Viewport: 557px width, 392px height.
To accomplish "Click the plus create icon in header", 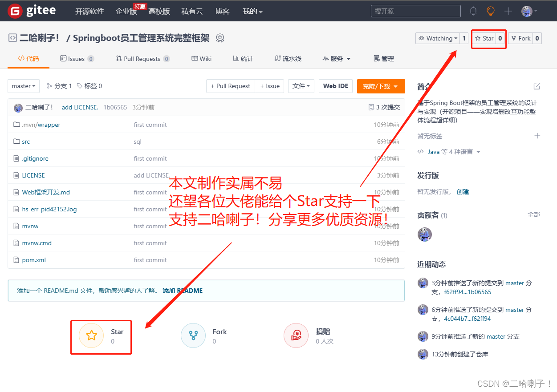I will [508, 11].
